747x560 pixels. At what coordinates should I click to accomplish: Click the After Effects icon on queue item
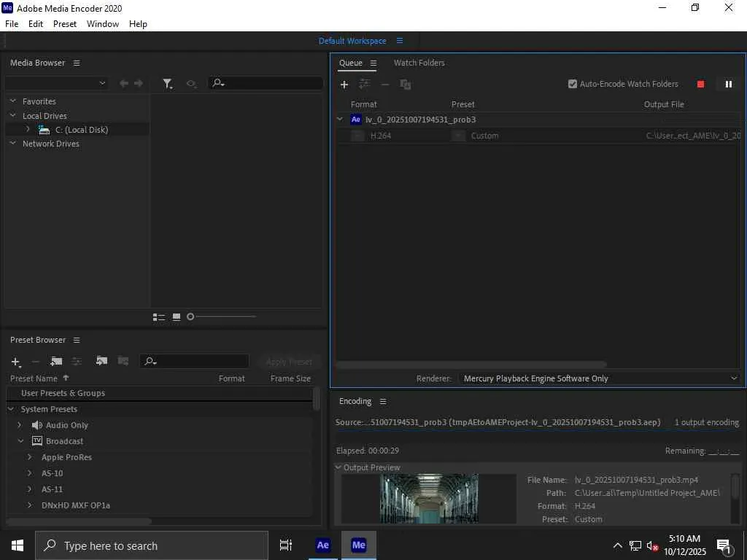coord(356,120)
